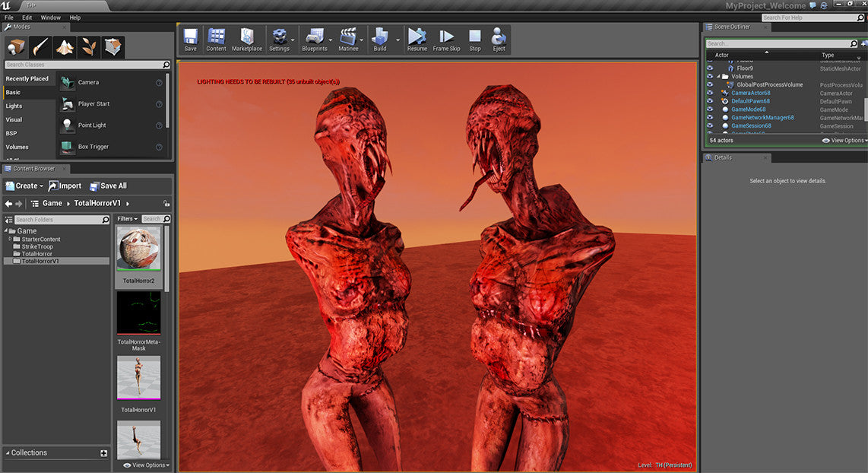Select the TotalHorror2 material thumbnail
The width and height of the screenshot is (868, 473).
(x=138, y=249)
